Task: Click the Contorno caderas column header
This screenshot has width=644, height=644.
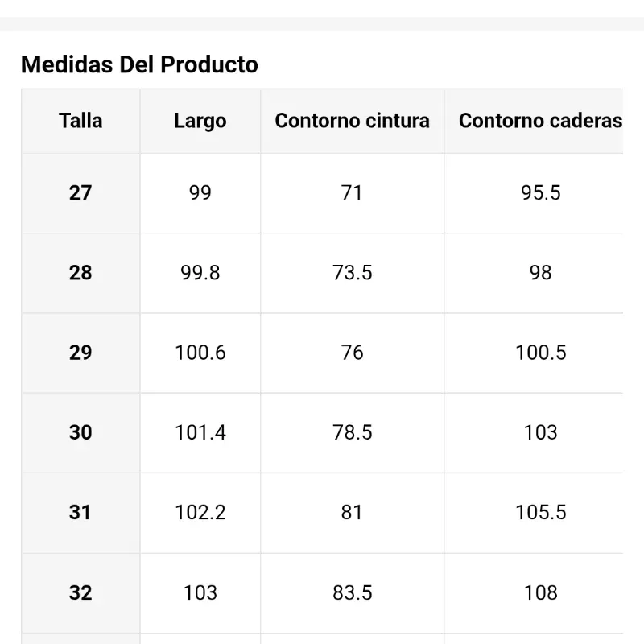Action: (540, 121)
